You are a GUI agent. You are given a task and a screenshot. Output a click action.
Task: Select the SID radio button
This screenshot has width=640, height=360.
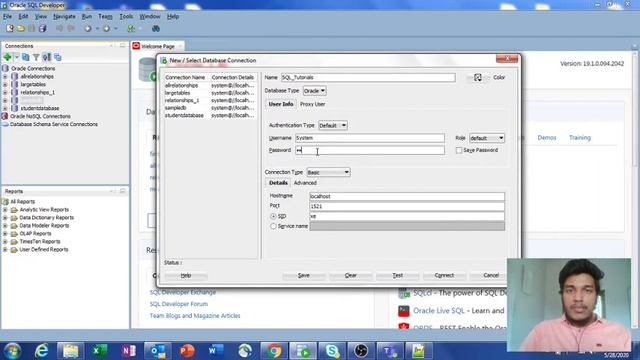[273, 216]
